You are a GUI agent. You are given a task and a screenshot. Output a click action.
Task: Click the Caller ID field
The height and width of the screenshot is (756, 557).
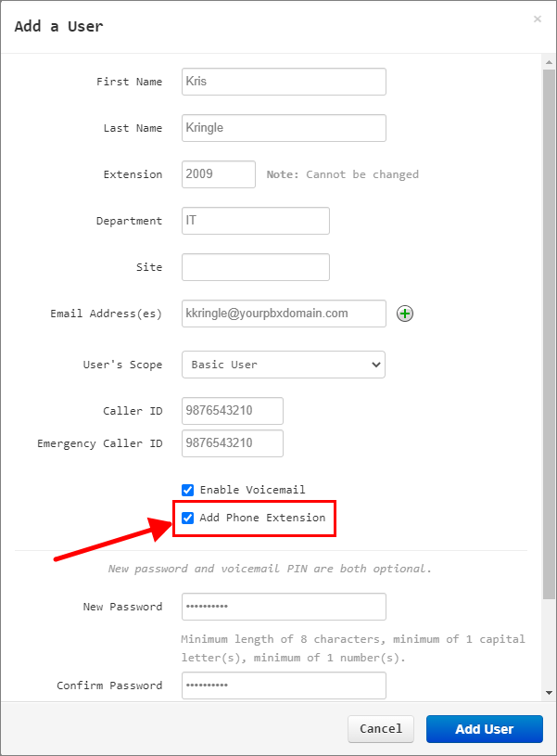(x=233, y=411)
